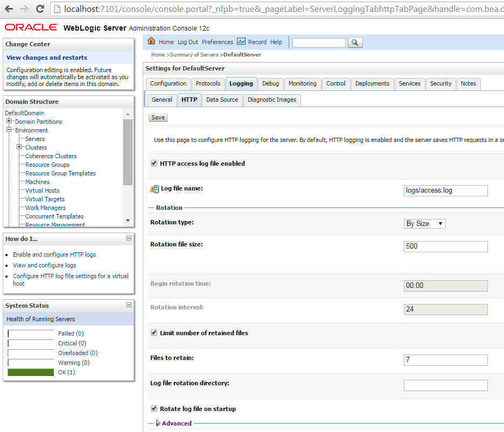504x432 pixels.
Task: Select Virtual Hosts tree item
Action: pos(42,190)
